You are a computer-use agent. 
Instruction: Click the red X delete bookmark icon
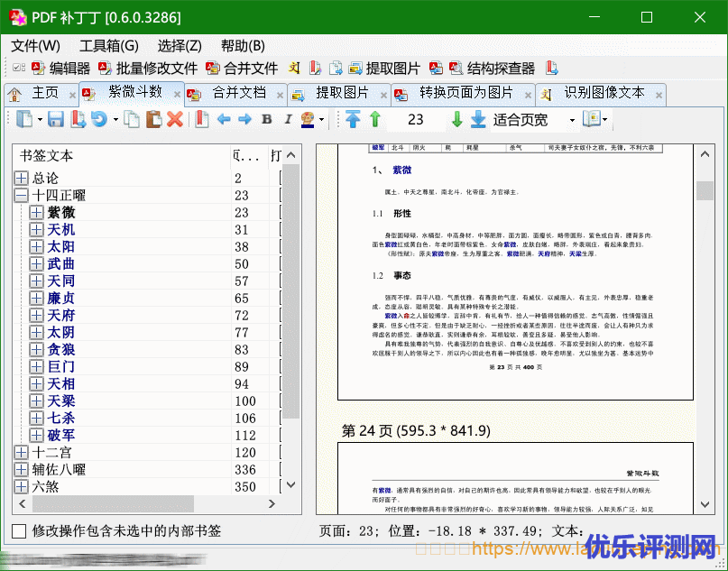(175, 119)
